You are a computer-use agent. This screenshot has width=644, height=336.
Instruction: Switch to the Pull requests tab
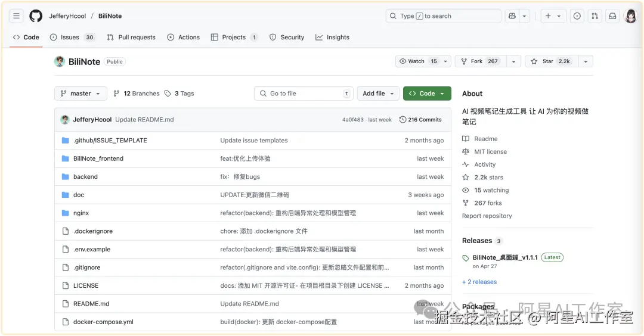[131, 37]
